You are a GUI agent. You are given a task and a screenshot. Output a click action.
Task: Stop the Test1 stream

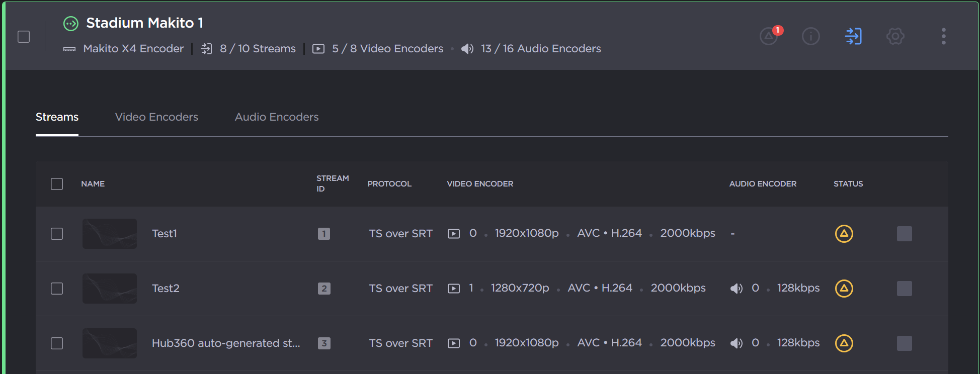905,234
